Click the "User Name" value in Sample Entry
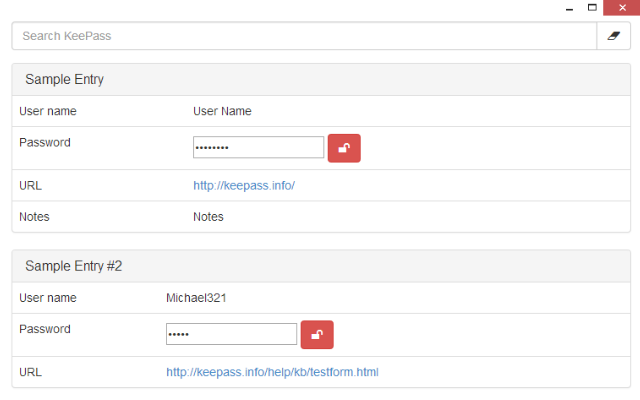Image resolution: width=640 pixels, height=400 pixels. click(222, 111)
